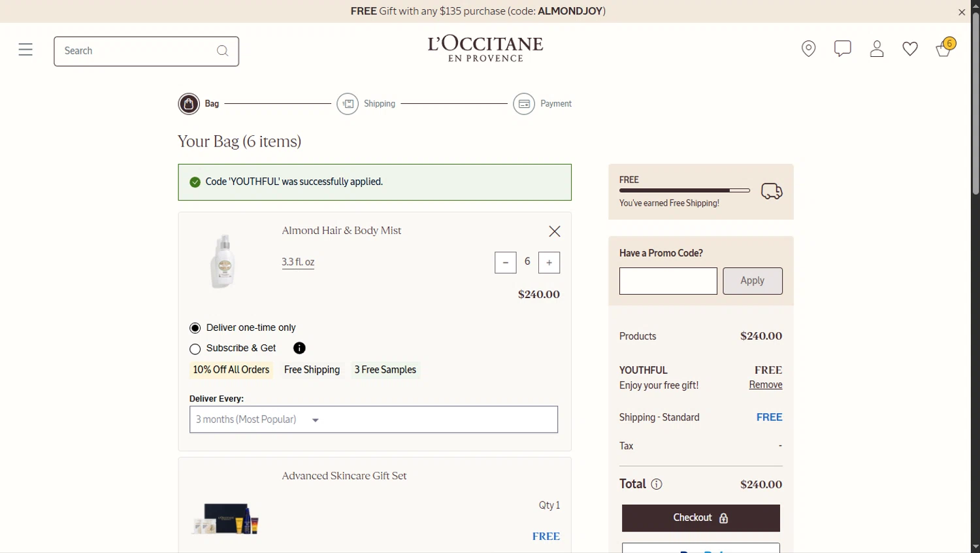Click the 3 Free Samples badge

click(385, 370)
